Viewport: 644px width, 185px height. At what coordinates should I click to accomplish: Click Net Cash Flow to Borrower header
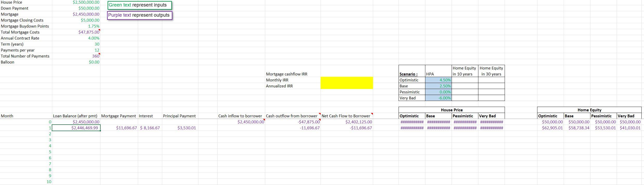coord(346,116)
